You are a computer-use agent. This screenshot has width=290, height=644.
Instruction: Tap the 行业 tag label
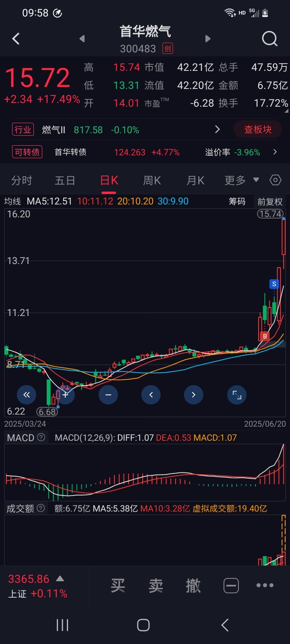click(x=23, y=130)
